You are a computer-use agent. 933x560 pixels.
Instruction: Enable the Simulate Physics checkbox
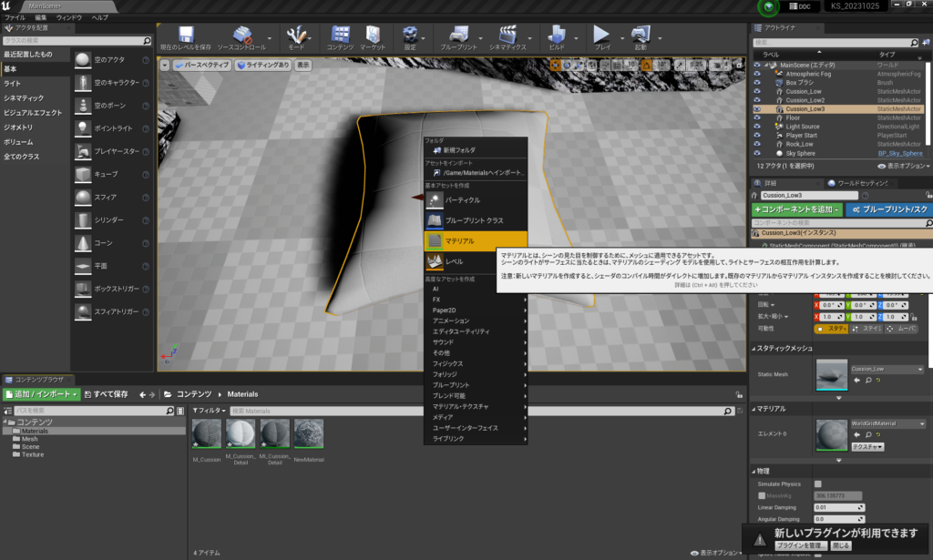click(x=817, y=484)
